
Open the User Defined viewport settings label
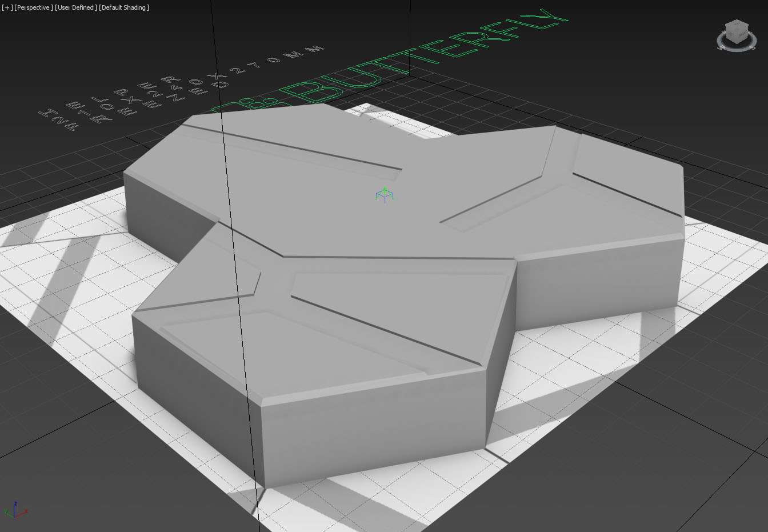tap(76, 7)
